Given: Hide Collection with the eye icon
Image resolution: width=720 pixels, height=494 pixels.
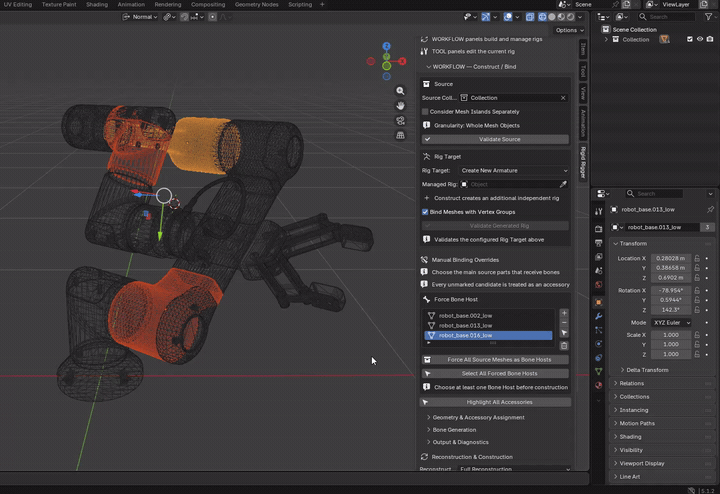Looking at the screenshot, I should pyautogui.click(x=700, y=39).
